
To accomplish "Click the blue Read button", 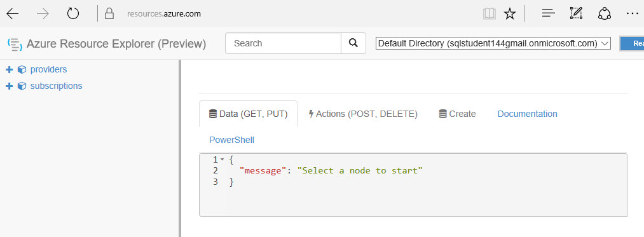I will click(632, 43).
